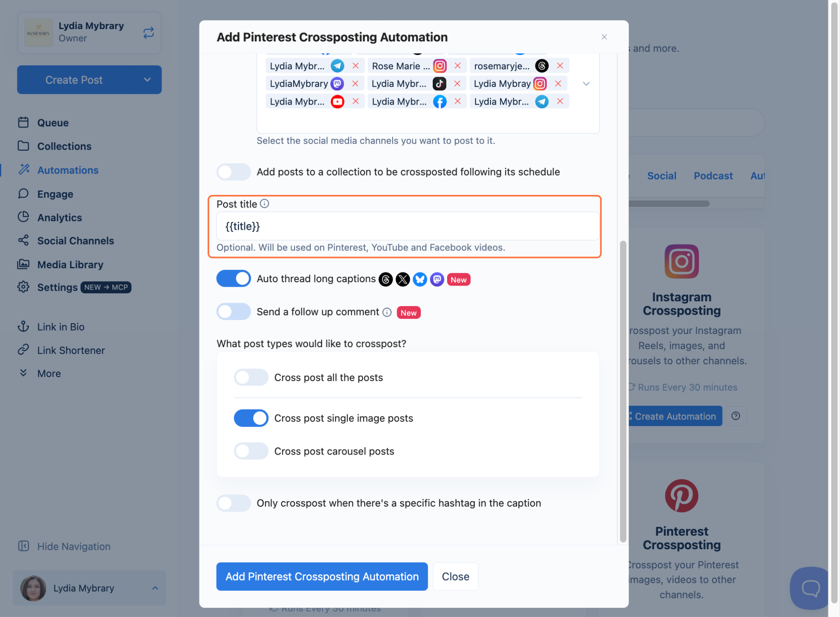Image resolution: width=840 pixels, height=617 pixels.
Task: Click the Automations magic wand icon
Action: (x=24, y=169)
